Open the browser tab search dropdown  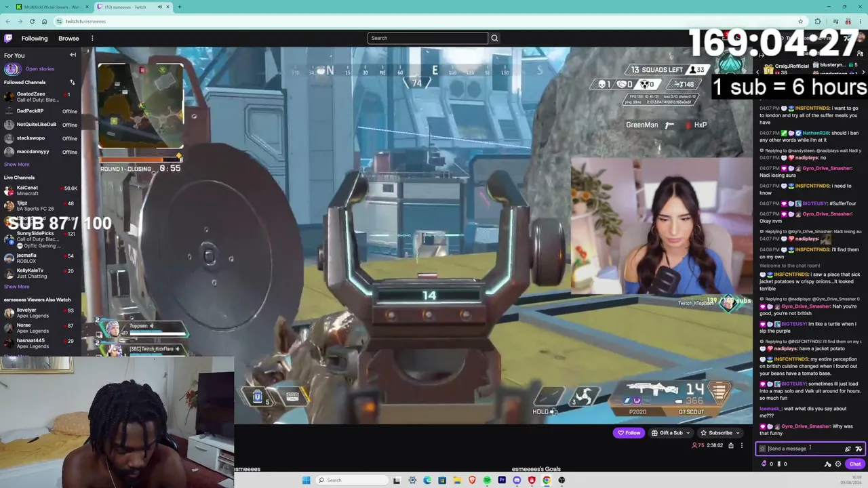click(x=7, y=7)
